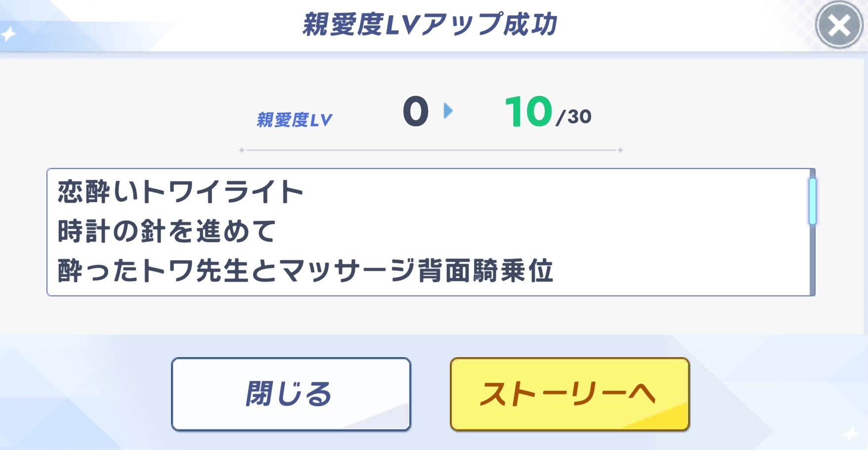Click the light blue scrollbar thumb in the list

point(812,201)
